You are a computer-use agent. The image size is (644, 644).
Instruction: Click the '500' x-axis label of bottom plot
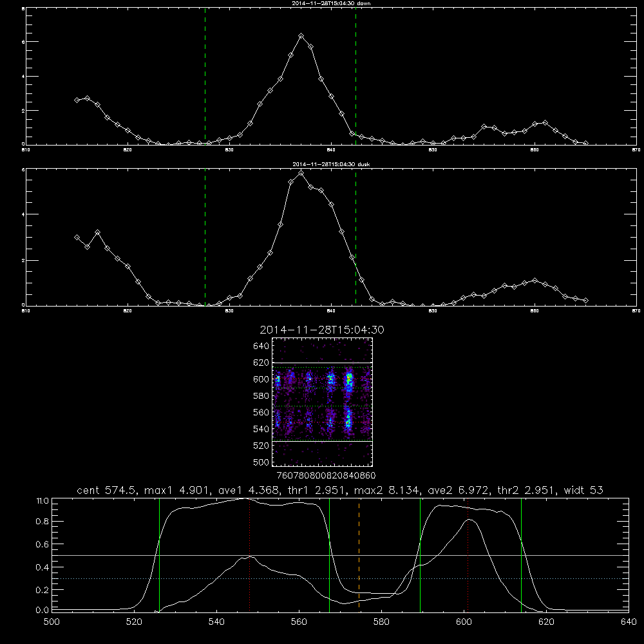[x=52, y=622]
